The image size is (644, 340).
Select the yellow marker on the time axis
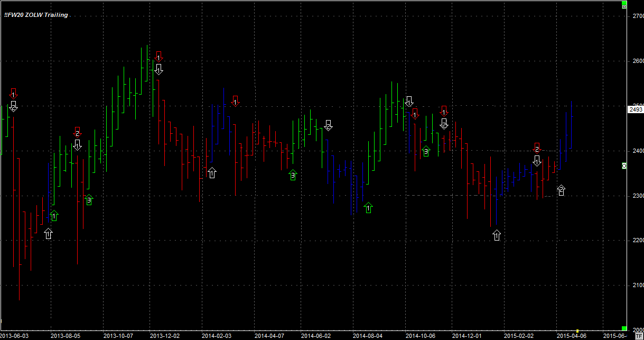pyautogui.click(x=577, y=331)
